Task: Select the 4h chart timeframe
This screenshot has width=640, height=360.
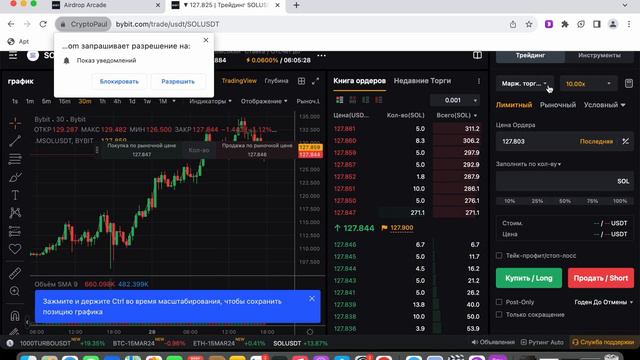Action: [117, 101]
